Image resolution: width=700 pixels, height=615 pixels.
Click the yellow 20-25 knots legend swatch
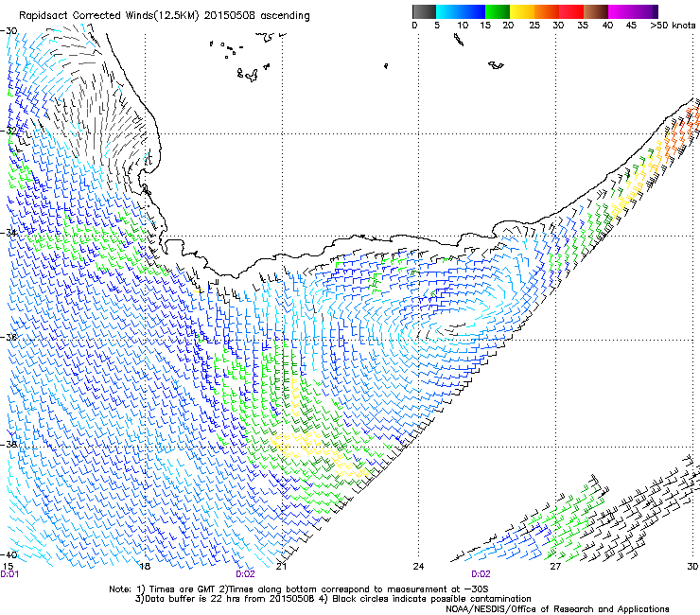click(x=522, y=11)
